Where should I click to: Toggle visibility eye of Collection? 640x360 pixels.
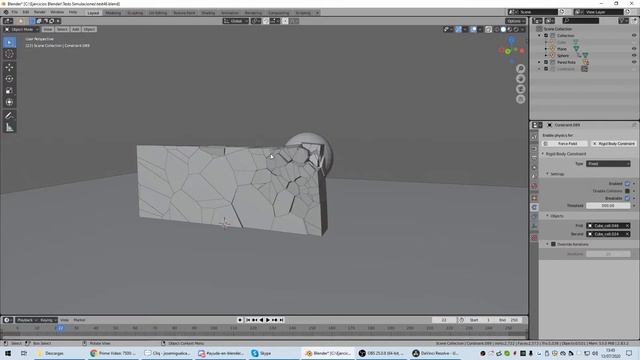click(634, 36)
